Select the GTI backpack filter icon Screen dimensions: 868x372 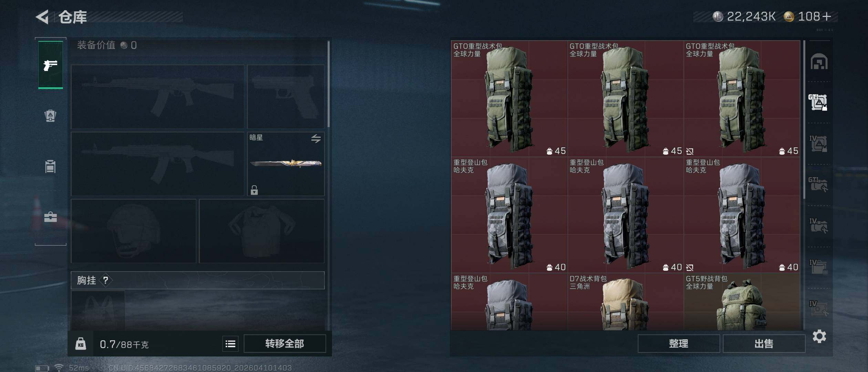click(x=818, y=102)
